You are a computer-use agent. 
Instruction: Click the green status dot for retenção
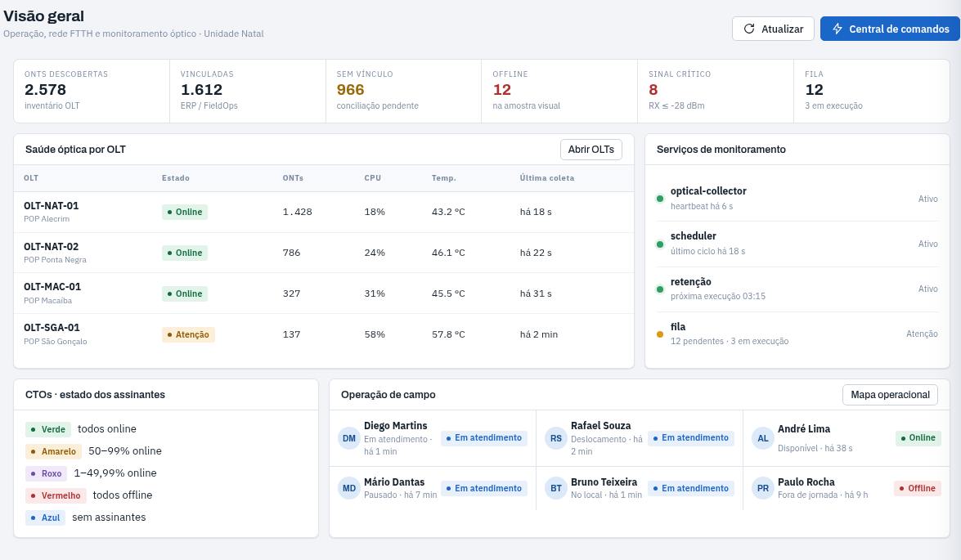660,289
